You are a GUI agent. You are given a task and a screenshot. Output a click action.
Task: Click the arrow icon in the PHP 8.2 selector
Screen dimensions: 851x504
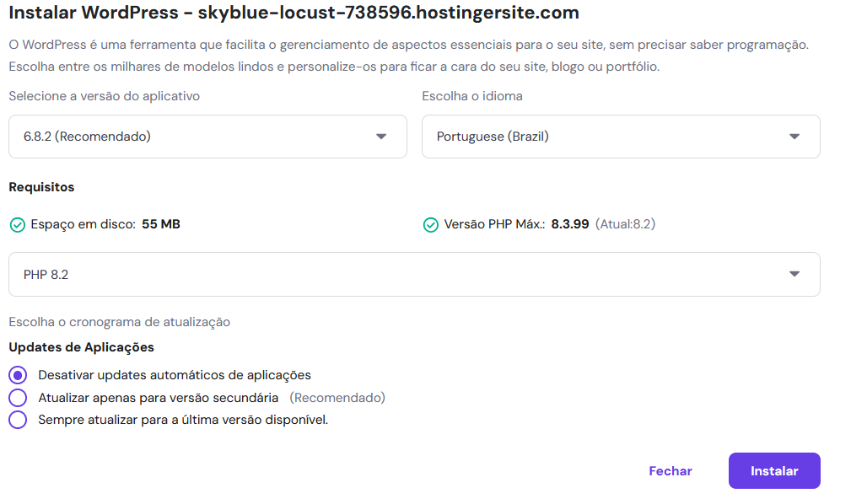(794, 274)
